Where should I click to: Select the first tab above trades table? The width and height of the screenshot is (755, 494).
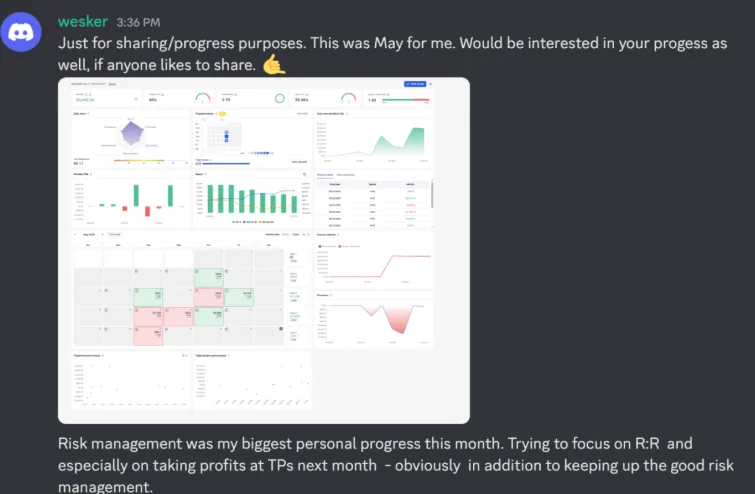click(x=325, y=175)
